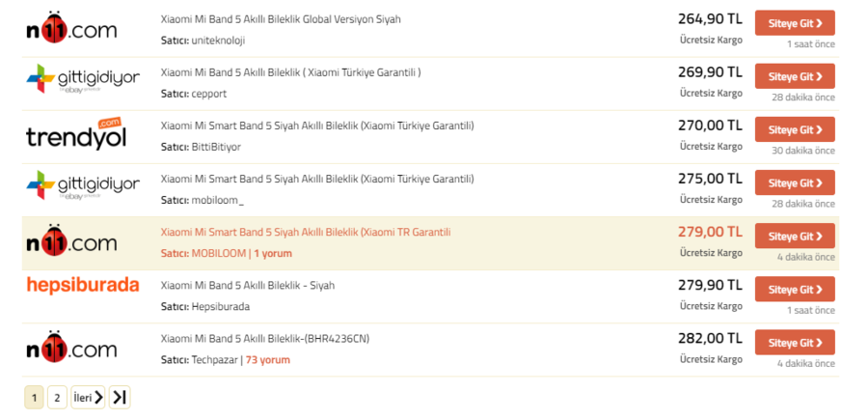Click the n11.com logo for uniteknoloji listing
Screen dimensions: 868x420
click(x=71, y=26)
